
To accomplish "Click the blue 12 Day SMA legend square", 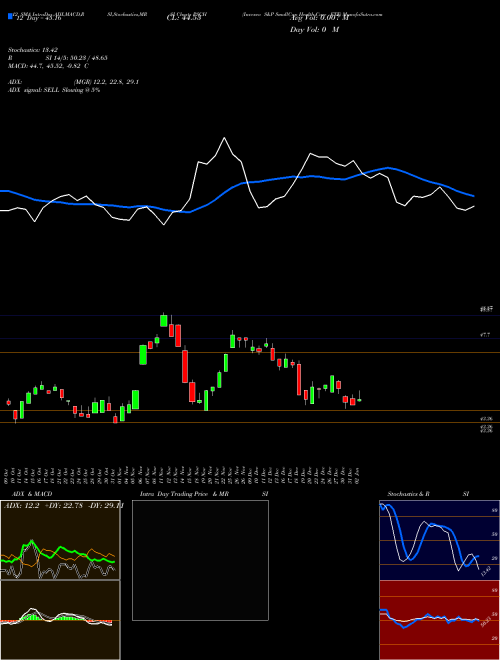I will [11, 17].
